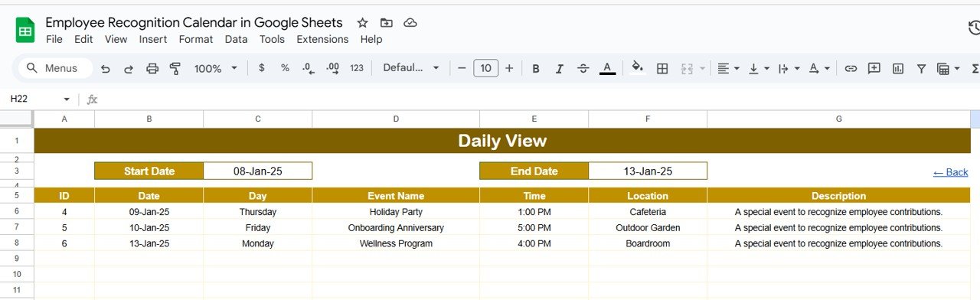Click the undo arrow icon
This screenshot has height=300, width=980.
coord(106,68)
